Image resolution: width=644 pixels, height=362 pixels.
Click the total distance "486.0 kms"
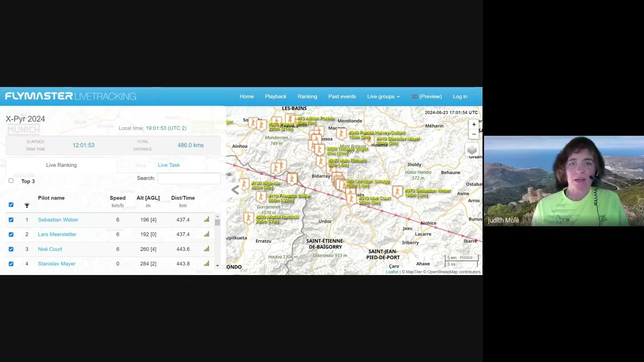(190, 145)
